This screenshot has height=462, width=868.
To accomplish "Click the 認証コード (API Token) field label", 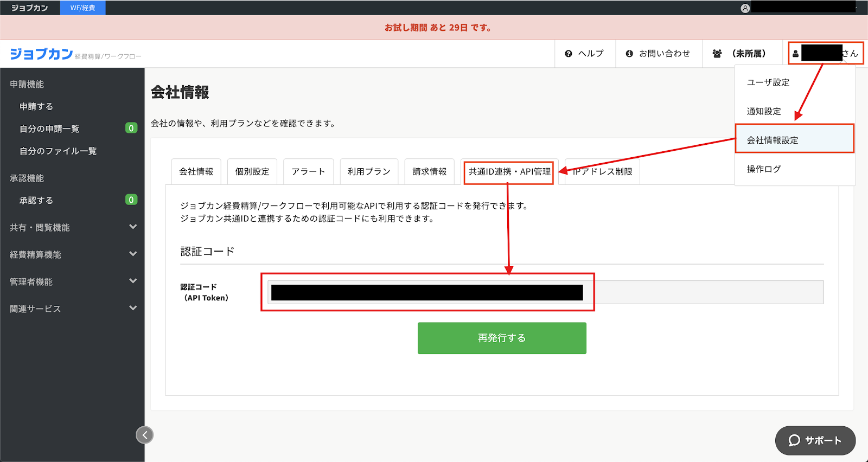I will pyautogui.click(x=205, y=292).
